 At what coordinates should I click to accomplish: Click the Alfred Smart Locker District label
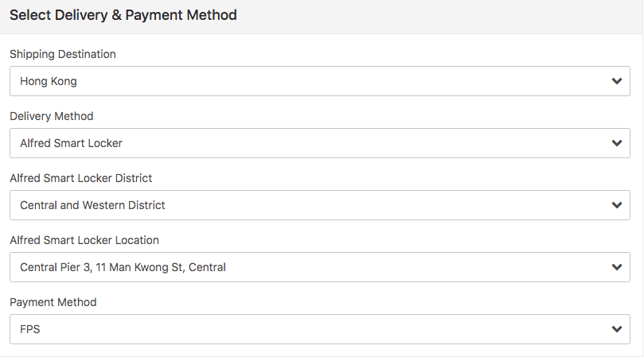(x=81, y=178)
